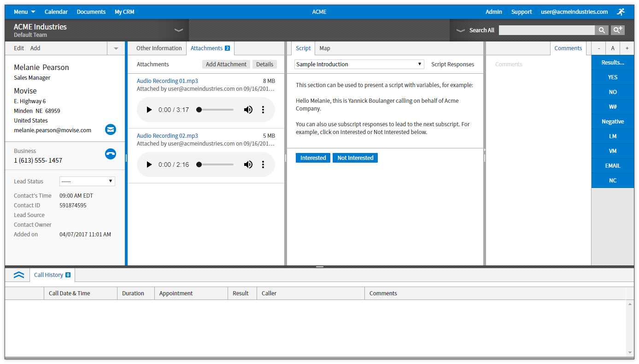Seek in Audio Recording 02 progress slider
Screen dimensions: 639x364
215,164
